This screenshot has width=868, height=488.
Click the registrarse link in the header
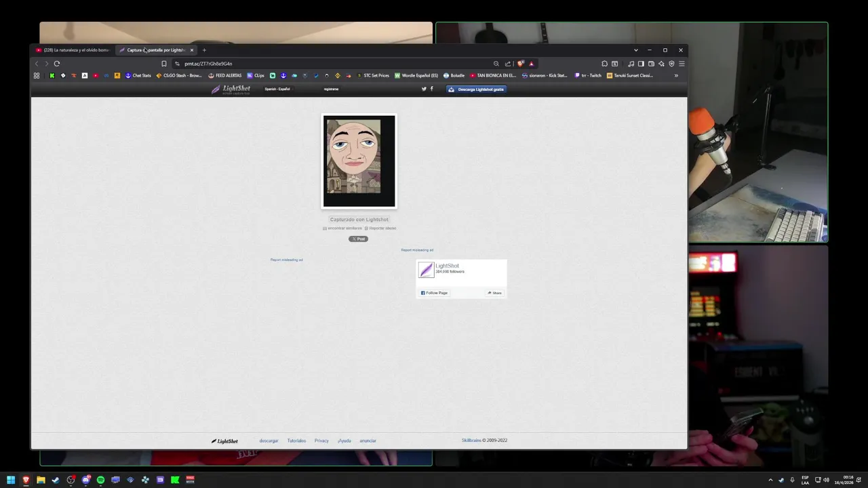click(331, 89)
